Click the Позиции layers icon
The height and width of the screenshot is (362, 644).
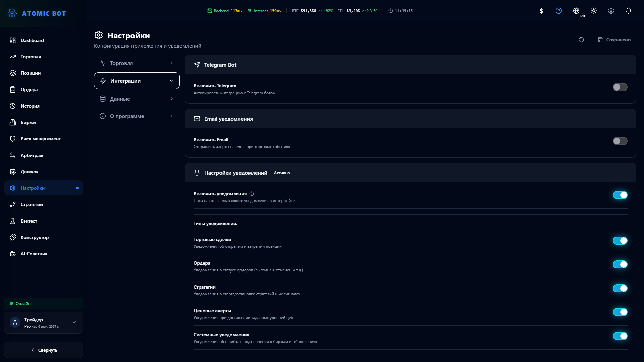tap(13, 73)
